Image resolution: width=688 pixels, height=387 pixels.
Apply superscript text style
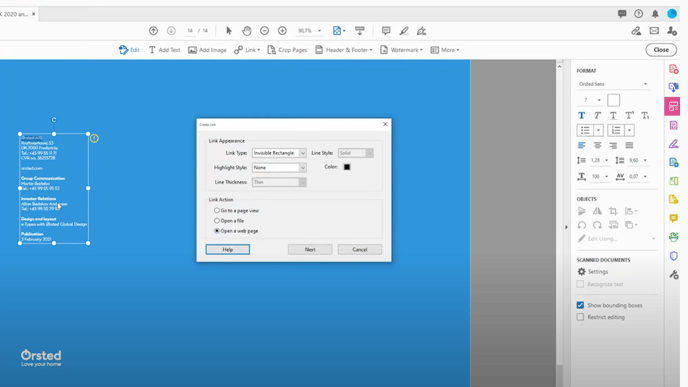(629, 115)
